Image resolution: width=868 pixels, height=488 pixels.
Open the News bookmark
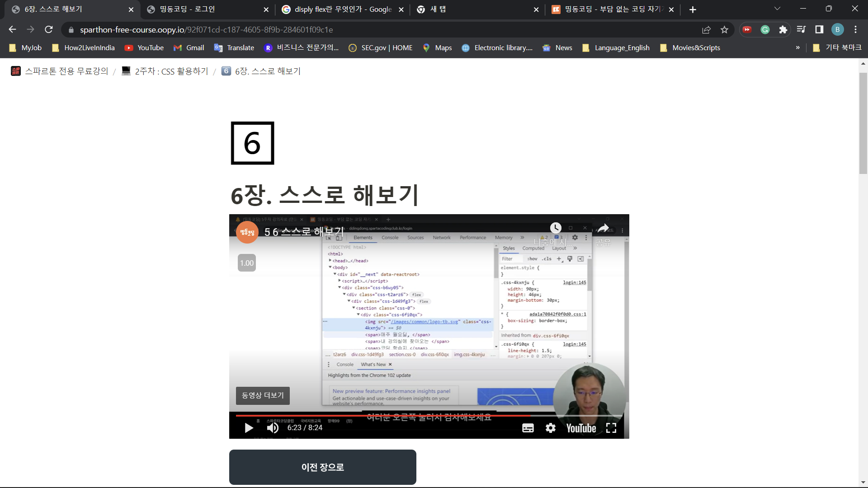click(x=557, y=47)
